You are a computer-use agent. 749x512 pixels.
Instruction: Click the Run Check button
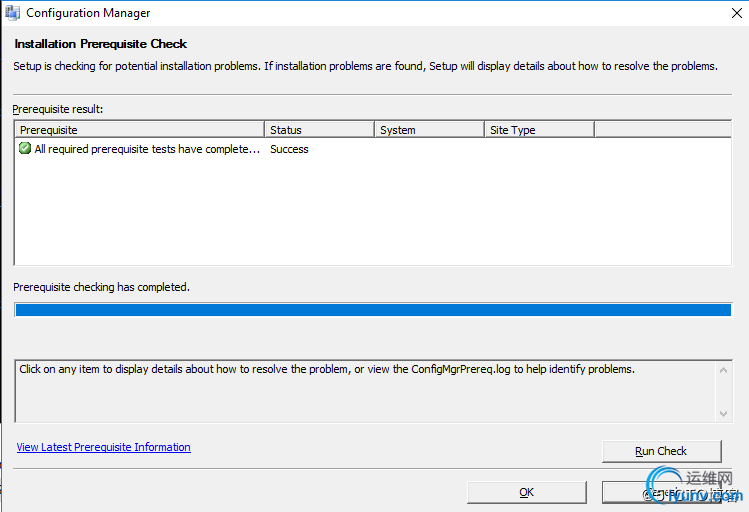click(x=661, y=451)
